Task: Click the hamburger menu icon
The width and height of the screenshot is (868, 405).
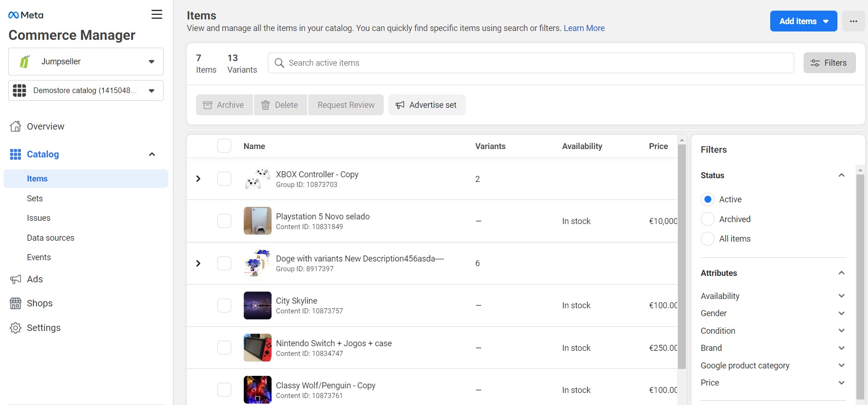Action: [157, 14]
